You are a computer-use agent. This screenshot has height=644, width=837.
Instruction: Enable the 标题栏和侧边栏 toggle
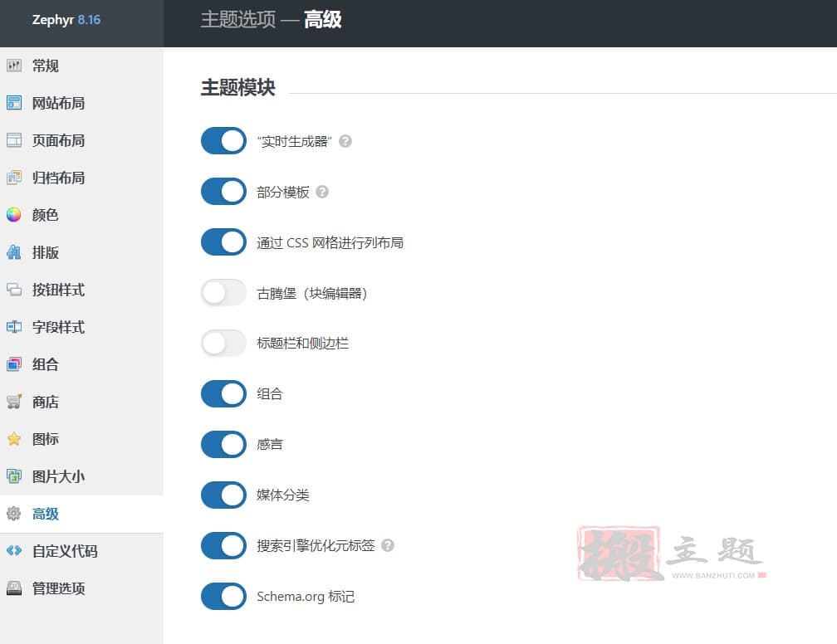pos(223,343)
